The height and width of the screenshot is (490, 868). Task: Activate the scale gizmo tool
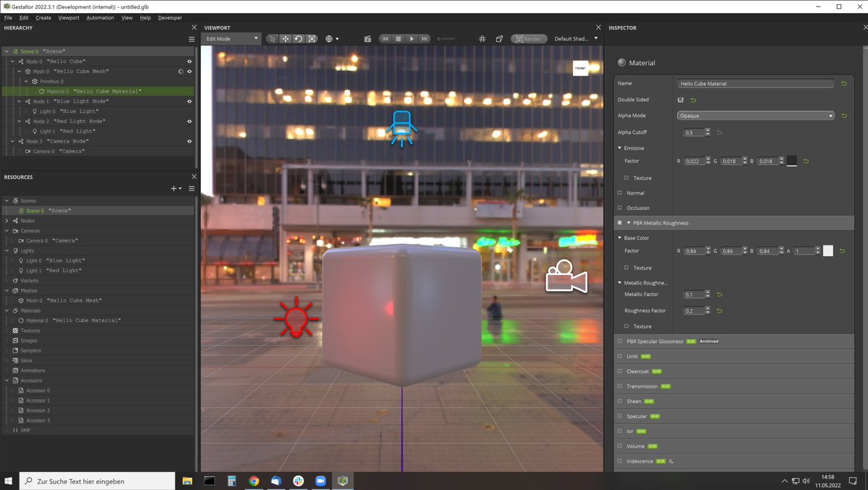pyautogui.click(x=312, y=38)
